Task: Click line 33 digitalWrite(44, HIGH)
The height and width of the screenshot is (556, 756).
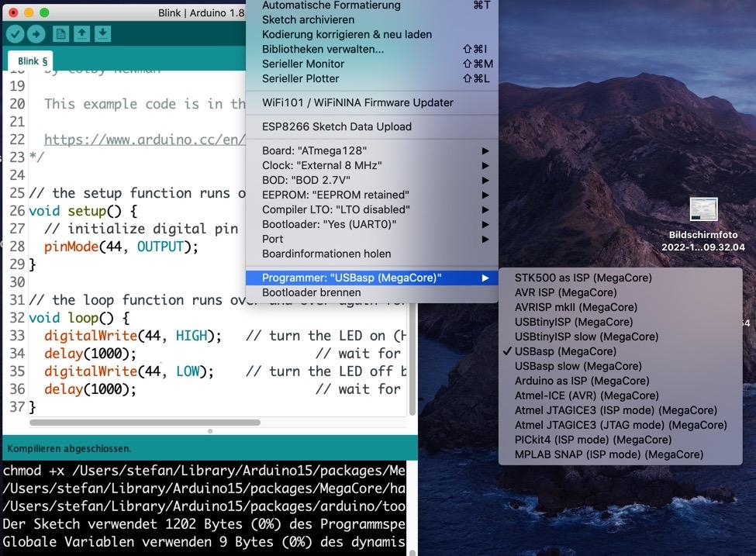Action: click(x=133, y=336)
